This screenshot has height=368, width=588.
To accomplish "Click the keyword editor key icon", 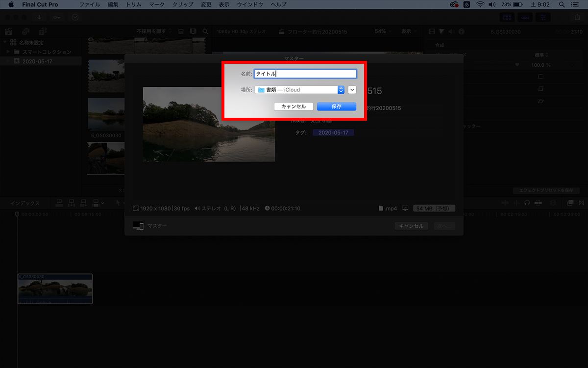I will tap(57, 17).
